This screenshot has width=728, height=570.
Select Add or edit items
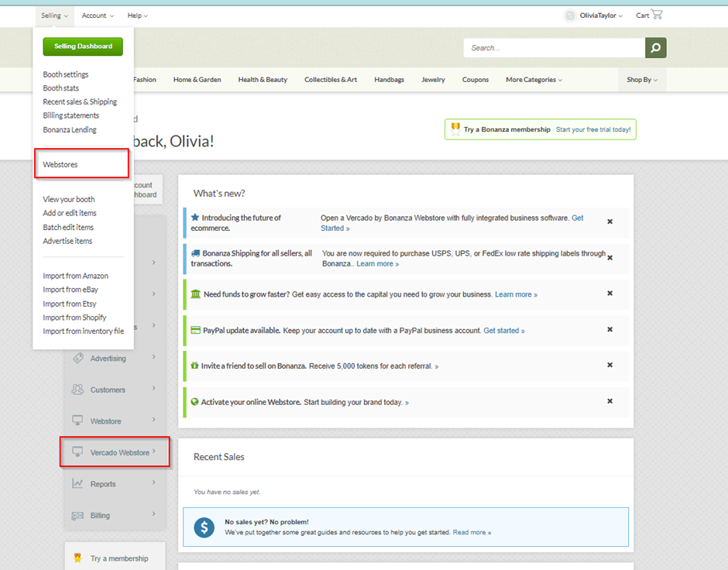click(70, 213)
